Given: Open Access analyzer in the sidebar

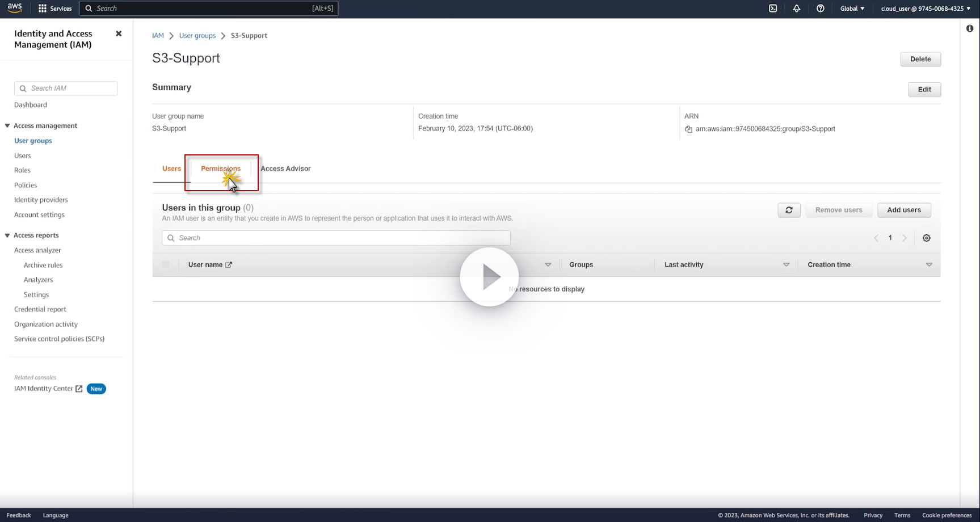Looking at the screenshot, I should [37, 250].
